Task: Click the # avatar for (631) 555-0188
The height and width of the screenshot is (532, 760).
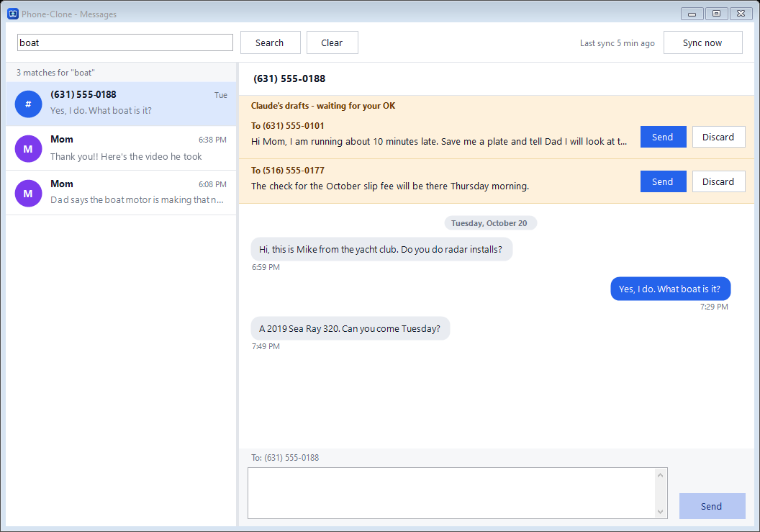Action: click(28, 104)
